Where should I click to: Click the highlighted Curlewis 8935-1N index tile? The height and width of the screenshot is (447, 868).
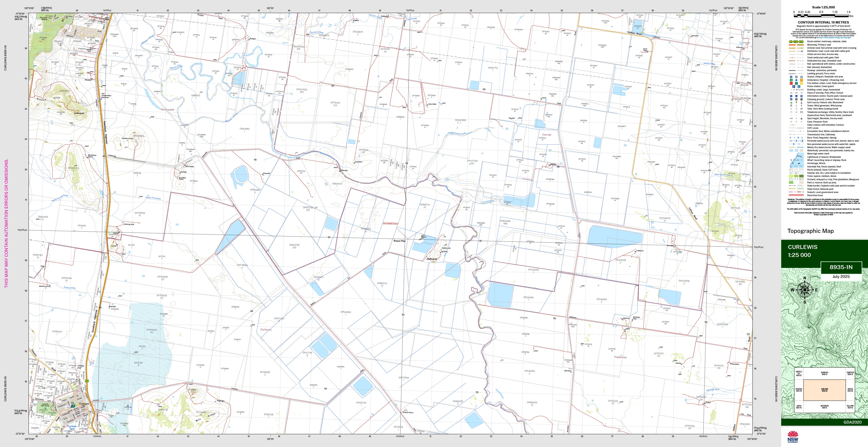(x=824, y=390)
